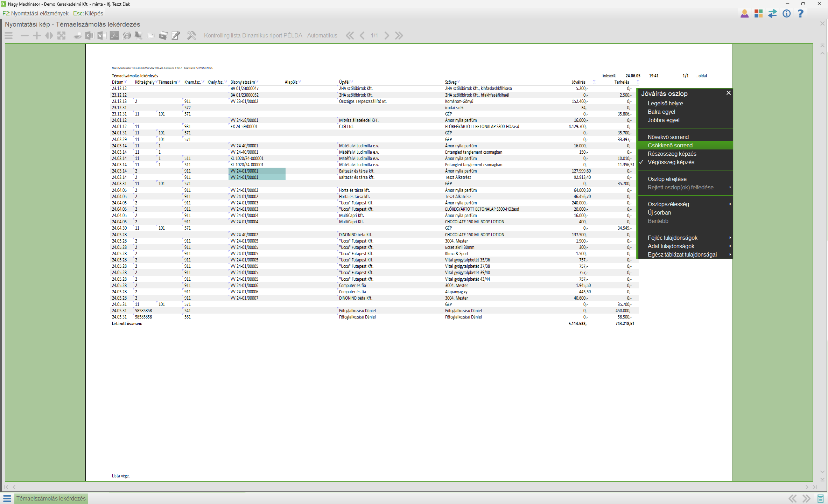Click the fit-to-screen expand icon

point(62,35)
